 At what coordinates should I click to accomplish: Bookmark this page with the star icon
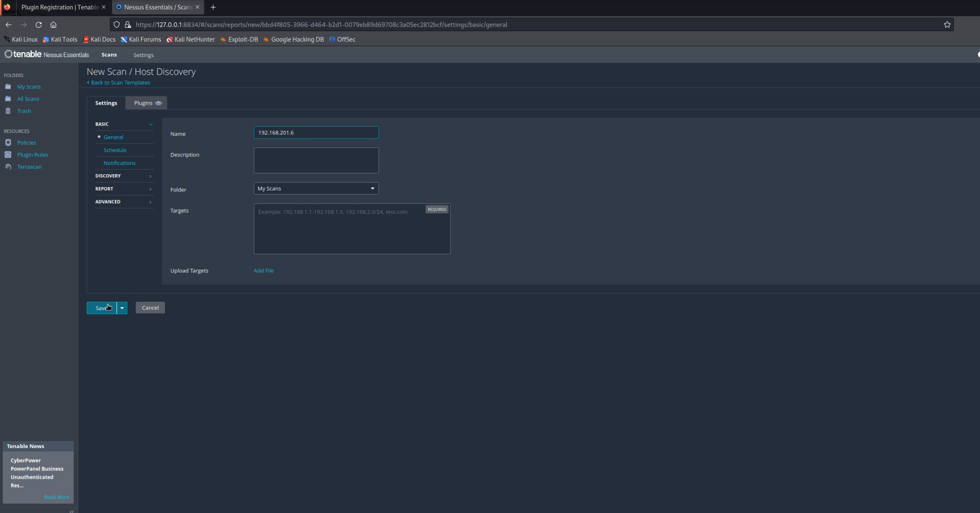(x=947, y=25)
